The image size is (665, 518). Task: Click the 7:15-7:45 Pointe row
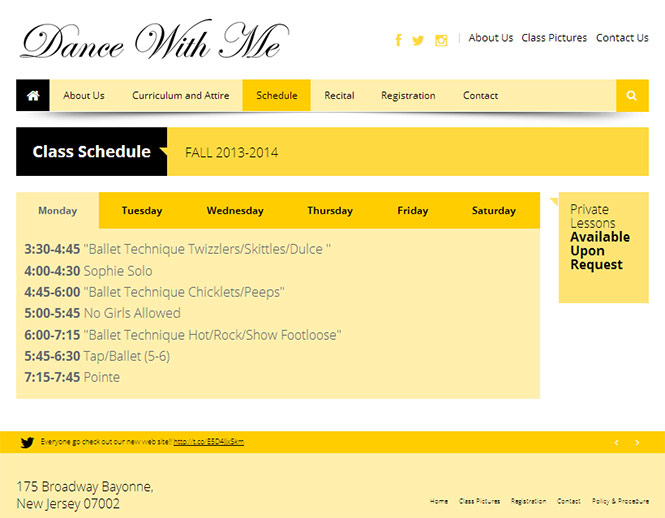(72, 377)
